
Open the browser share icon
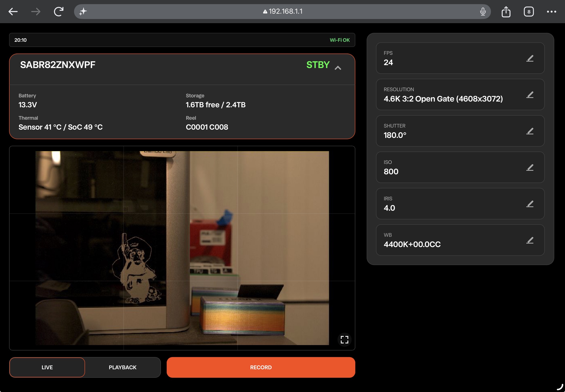click(x=506, y=12)
